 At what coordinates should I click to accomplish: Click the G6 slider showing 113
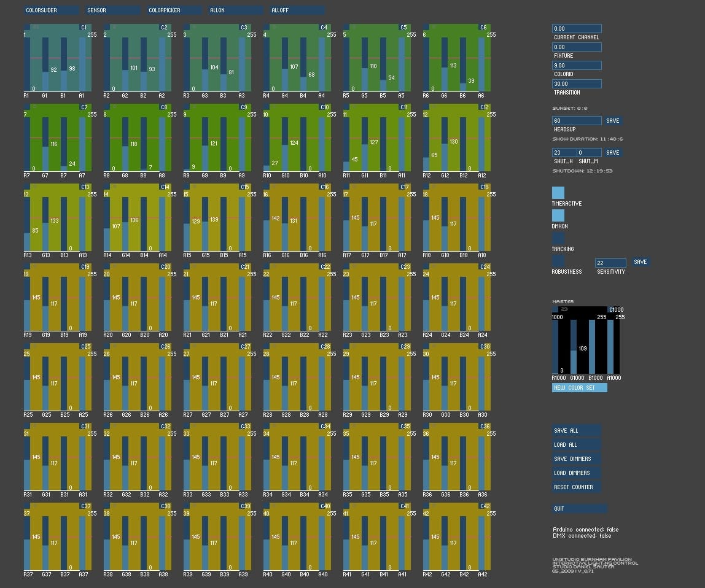point(444,64)
